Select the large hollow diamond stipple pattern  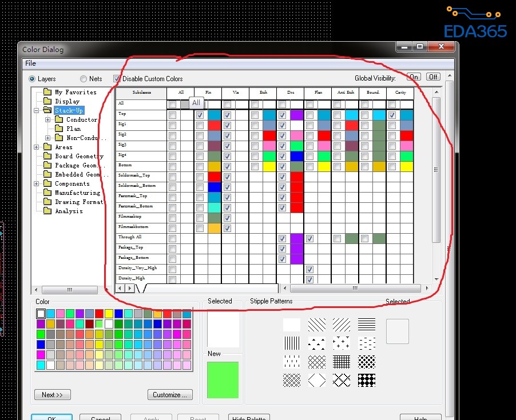(x=316, y=380)
